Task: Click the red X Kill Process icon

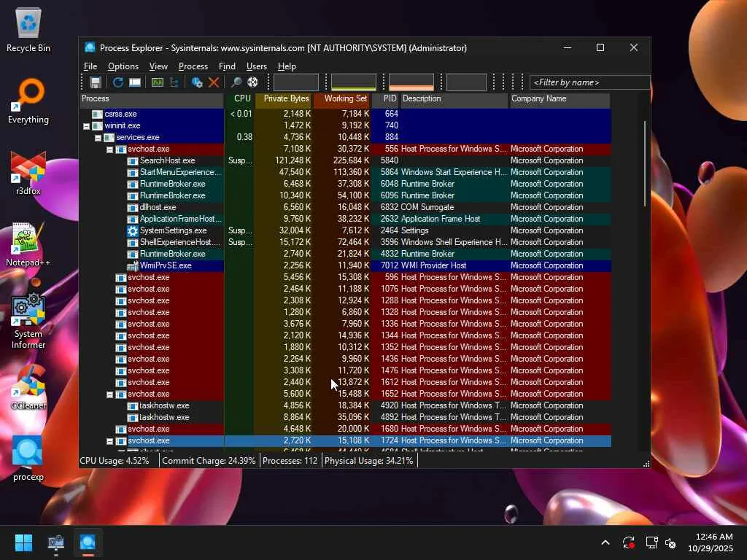Action: [214, 82]
